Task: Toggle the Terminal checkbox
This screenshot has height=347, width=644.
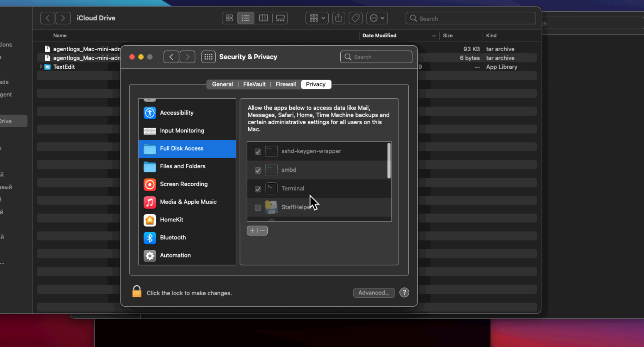Action: click(x=258, y=189)
